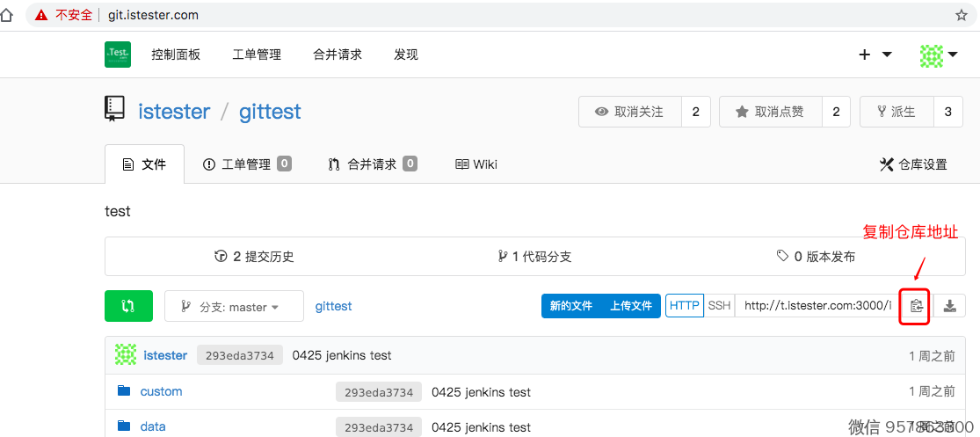Viewport: 980px width, 437px height.
Task: Open the data folder link
Action: tap(153, 426)
